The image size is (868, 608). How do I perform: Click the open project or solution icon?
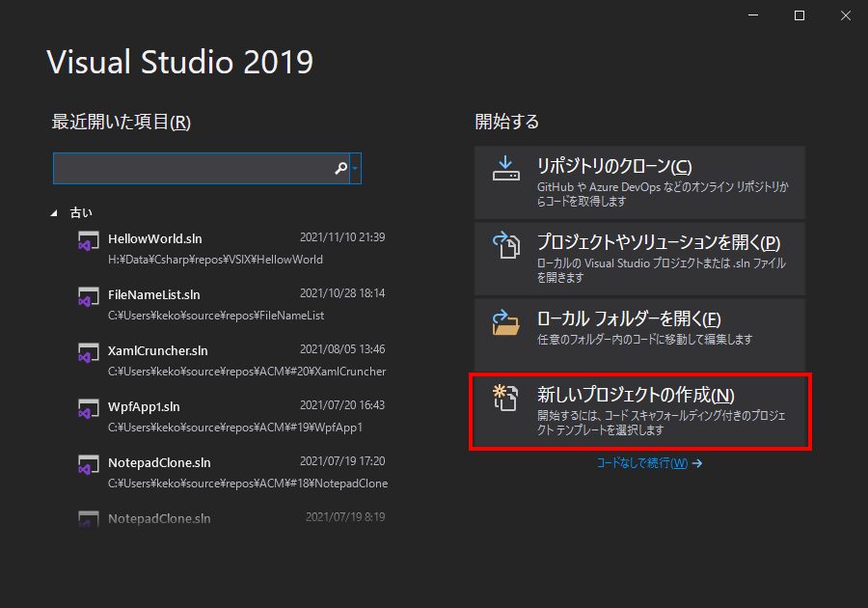click(x=506, y=245)
